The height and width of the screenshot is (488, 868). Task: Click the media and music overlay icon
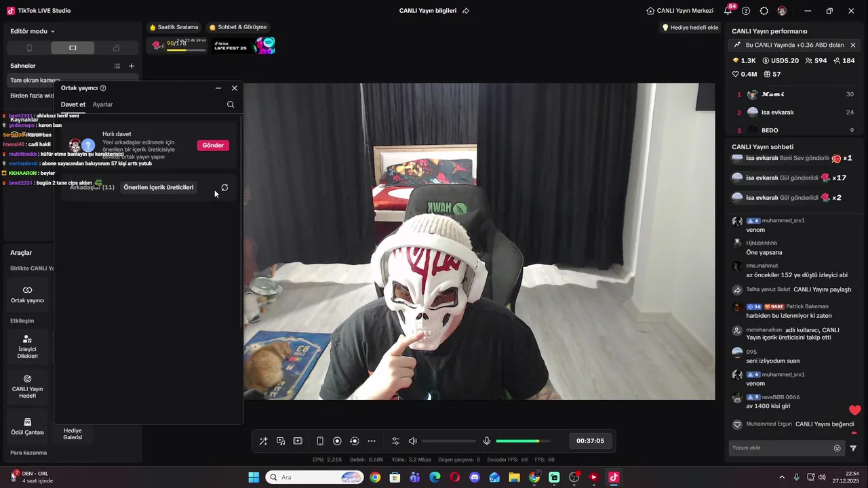coord(281,441)
